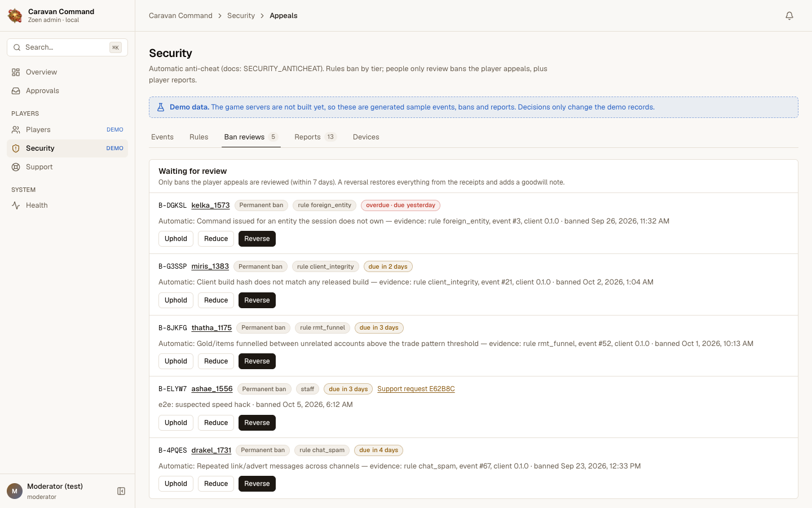This screenshot has width=812, height=508.
Task: Open notifications bell icon
Action: 789,16
